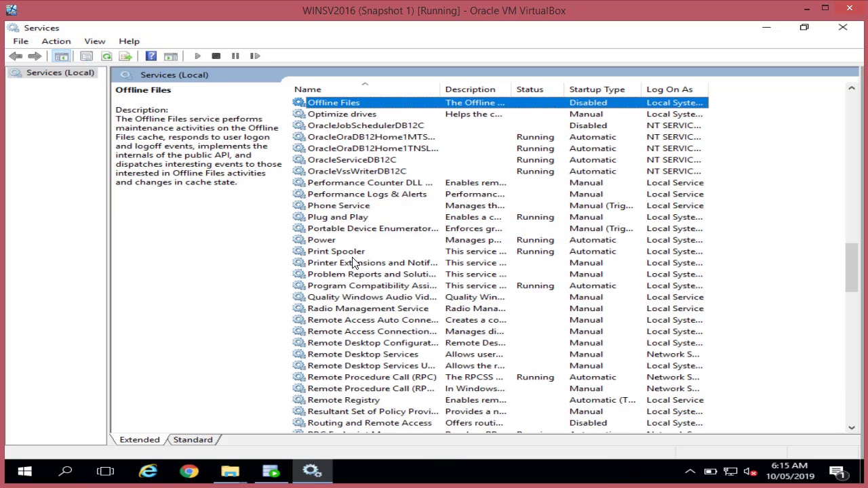Click the gear icon next to Power service
The image size is (868, 488).
click(299, 240)
